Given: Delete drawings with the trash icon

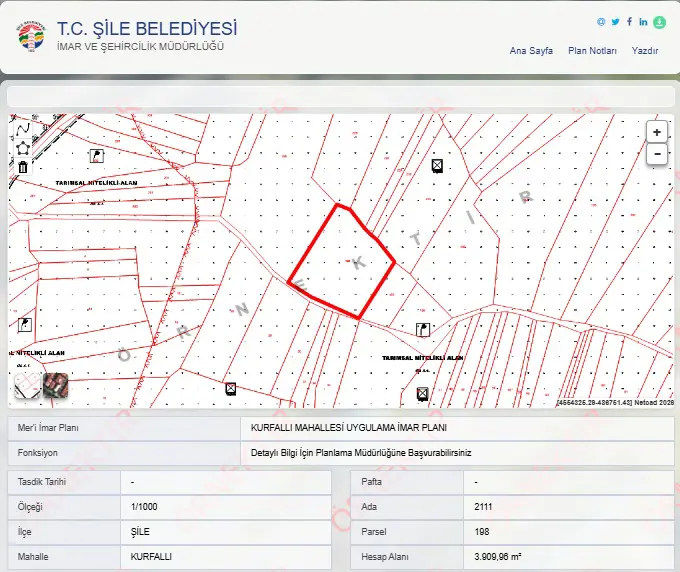Looking at the screenshot, I should coord(23,167).
